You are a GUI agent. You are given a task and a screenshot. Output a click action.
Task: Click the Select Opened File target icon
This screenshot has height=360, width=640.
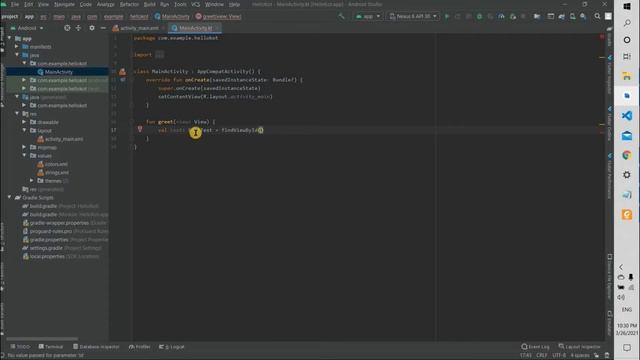point(67,28)
